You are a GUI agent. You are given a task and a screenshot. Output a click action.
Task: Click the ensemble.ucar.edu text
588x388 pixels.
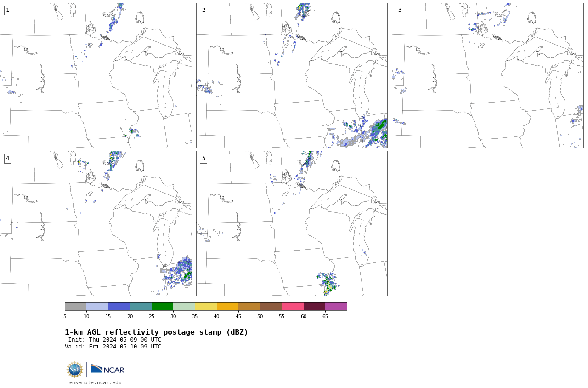[x=96, y=382]
